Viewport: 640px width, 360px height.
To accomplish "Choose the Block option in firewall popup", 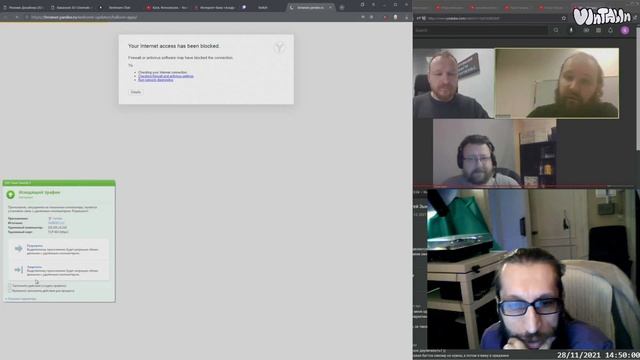I will coord(59,271).
